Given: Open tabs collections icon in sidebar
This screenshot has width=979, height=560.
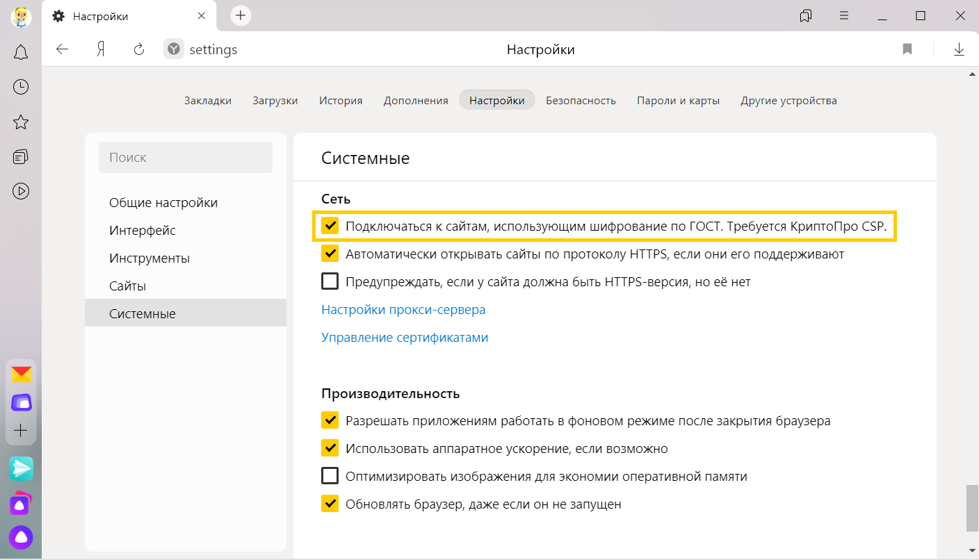Looking at the screenshot, I should pyautogui.click(x=21, y=156).
